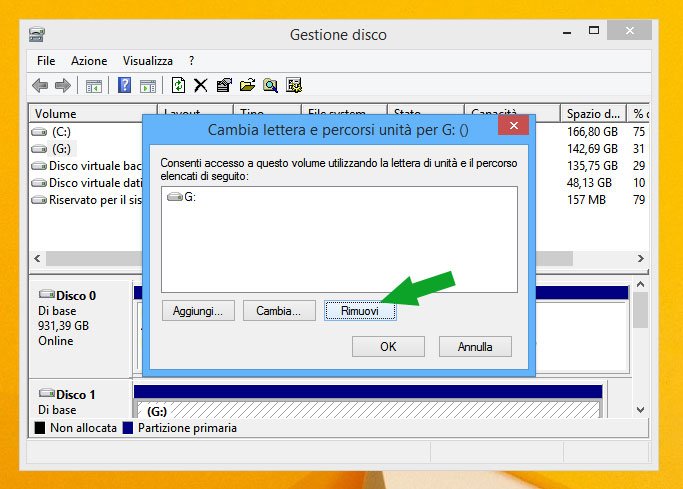Select Disco virtuale bac volume row

[x=87, y=166]
